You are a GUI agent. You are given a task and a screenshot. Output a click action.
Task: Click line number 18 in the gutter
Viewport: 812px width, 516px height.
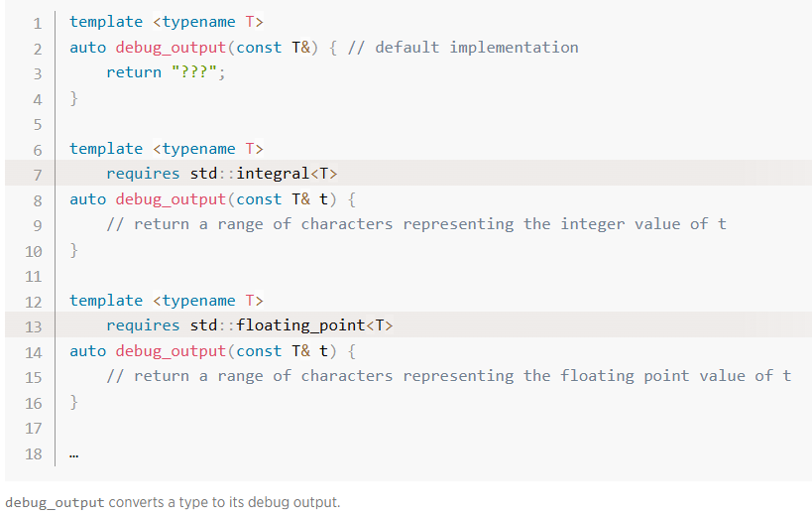tap(34, 452)
